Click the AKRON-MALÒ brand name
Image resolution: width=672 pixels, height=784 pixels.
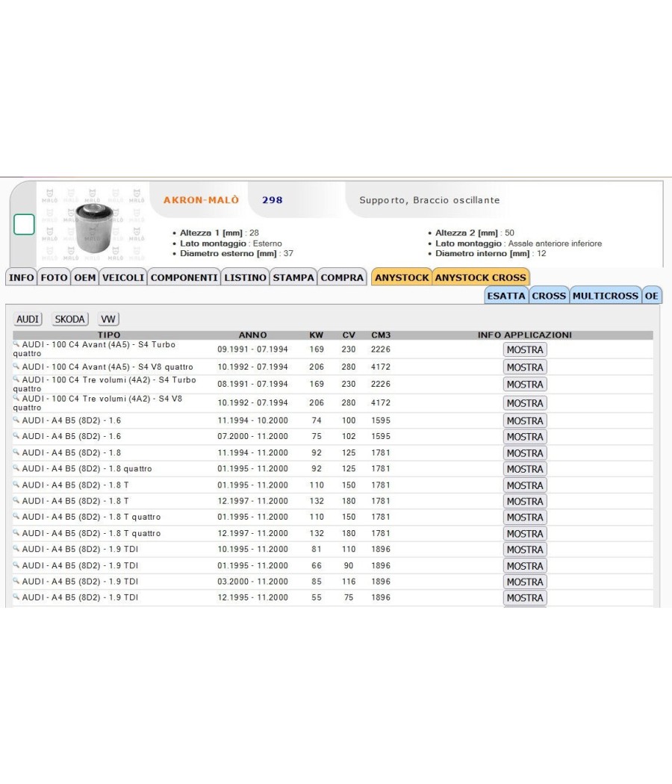click(201, 200)
